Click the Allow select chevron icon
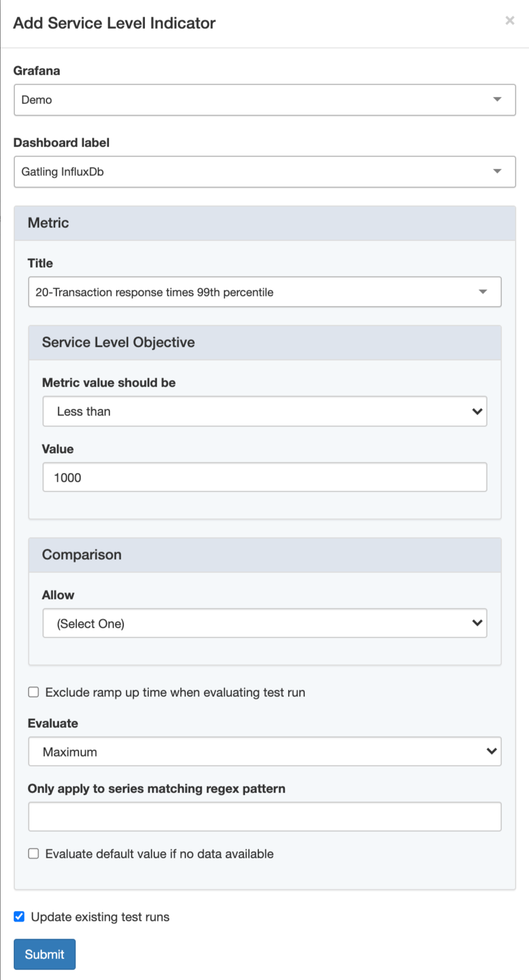Screen dimensions: 529x980 tap(477, 623)
